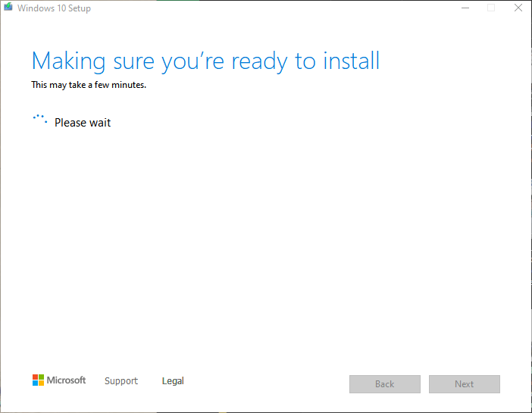Click the 'Making sure you're ready to install' heading
Screen dimensions: 532x413
coord(205,61)
